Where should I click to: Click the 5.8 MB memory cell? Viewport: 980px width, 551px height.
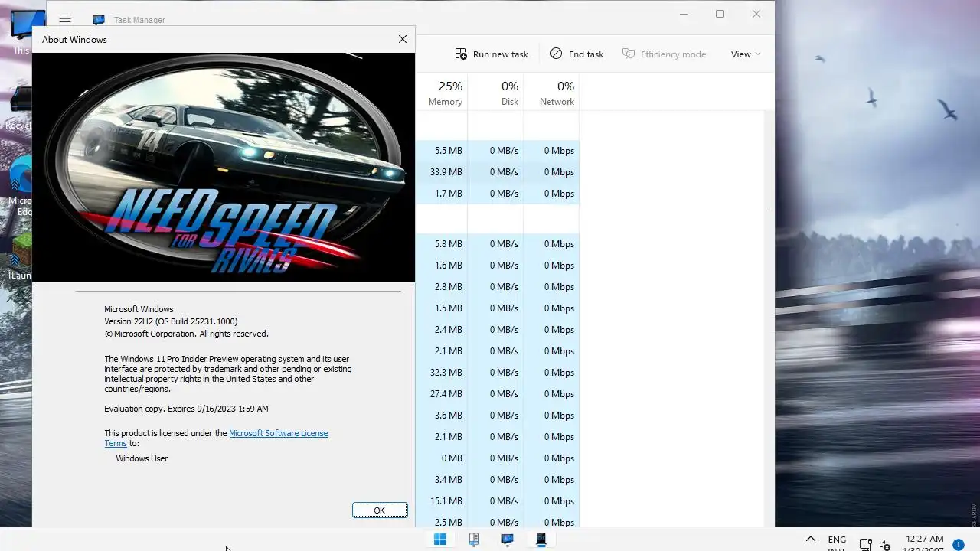(442, 244)
